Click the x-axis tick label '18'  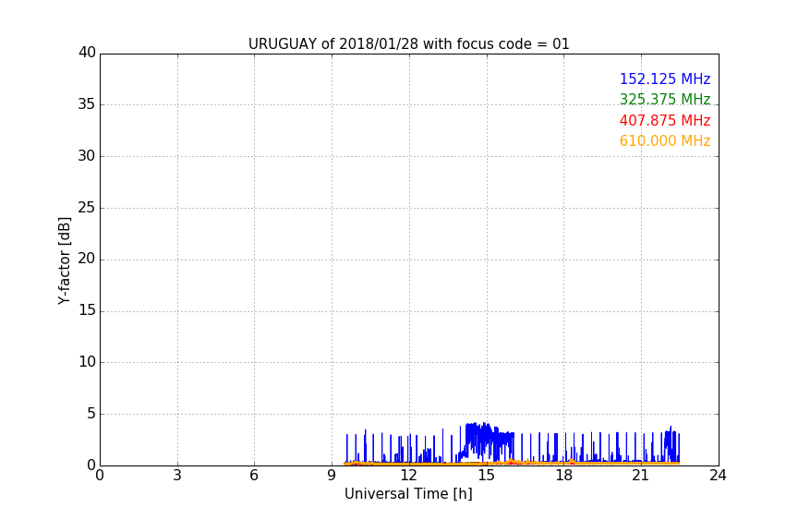click(x=564, y=476)
